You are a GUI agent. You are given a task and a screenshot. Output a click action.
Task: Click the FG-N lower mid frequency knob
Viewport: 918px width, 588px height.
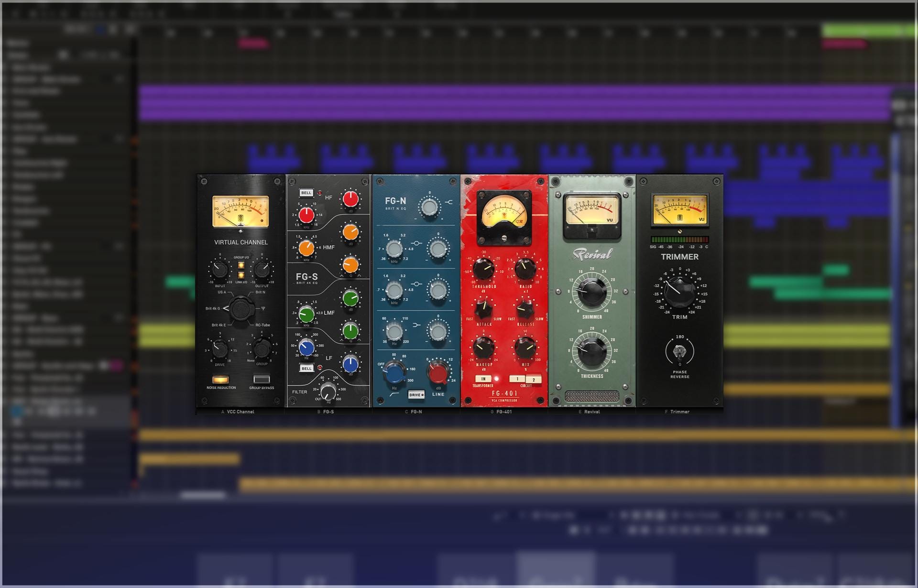pos(394,290)
